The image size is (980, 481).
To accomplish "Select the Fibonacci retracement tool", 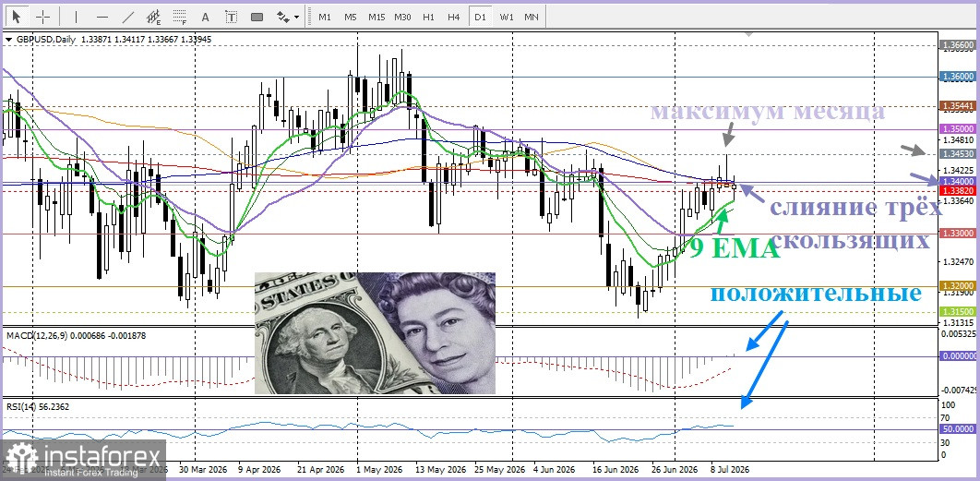I will click(180, 17).
